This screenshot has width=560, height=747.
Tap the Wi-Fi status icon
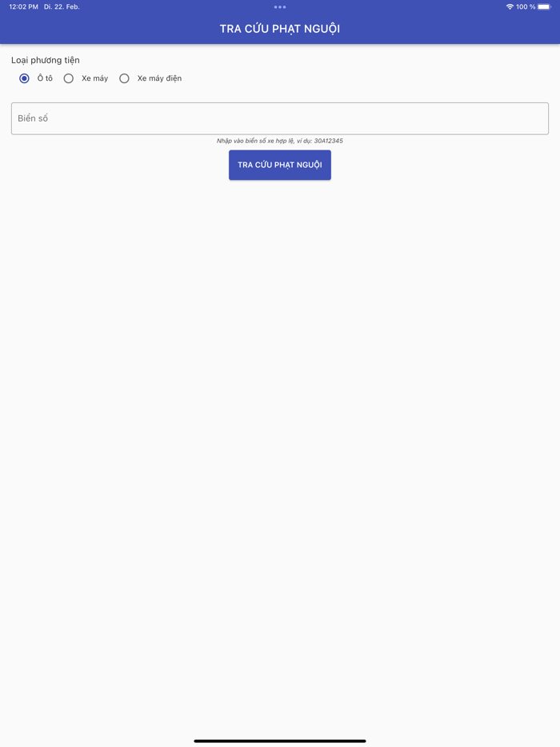tap(510, 6)
